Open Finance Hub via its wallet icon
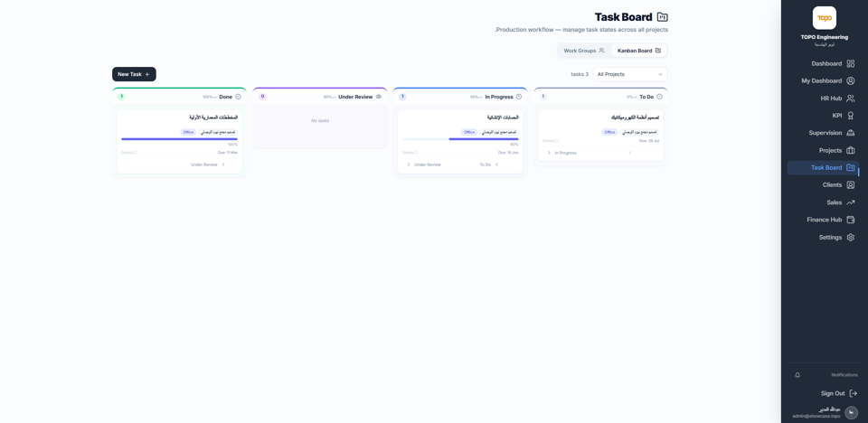This screenshot has height=423, width=868. 851,220
